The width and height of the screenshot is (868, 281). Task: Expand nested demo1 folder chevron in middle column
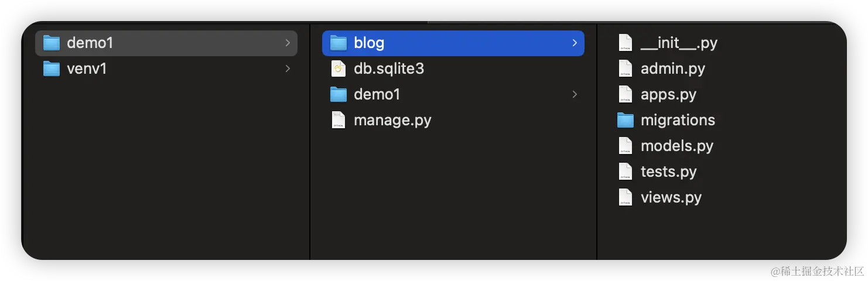coord(575,94)
